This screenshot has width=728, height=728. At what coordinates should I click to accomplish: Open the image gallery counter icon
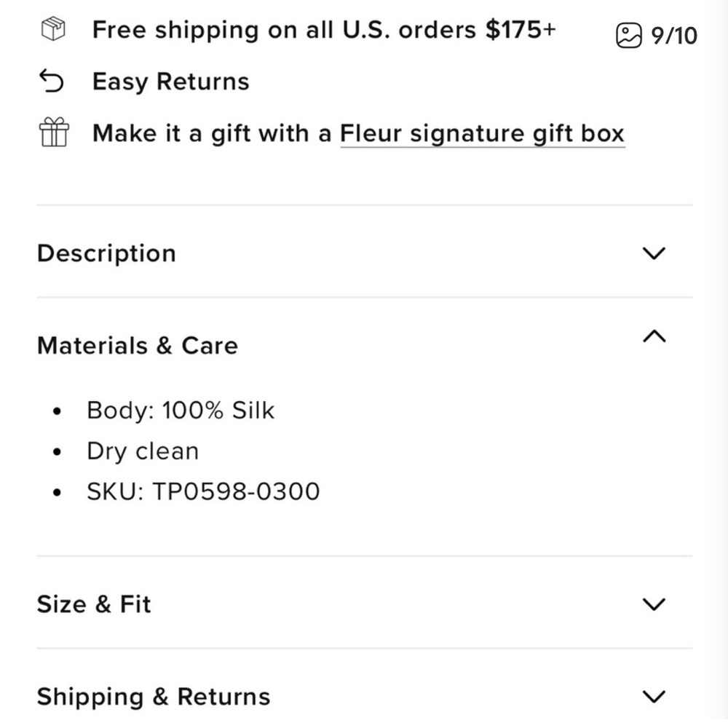pos(629,36)
